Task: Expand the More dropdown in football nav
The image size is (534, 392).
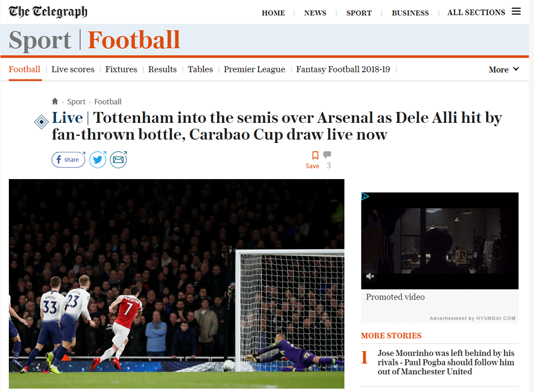Action: 504,69
